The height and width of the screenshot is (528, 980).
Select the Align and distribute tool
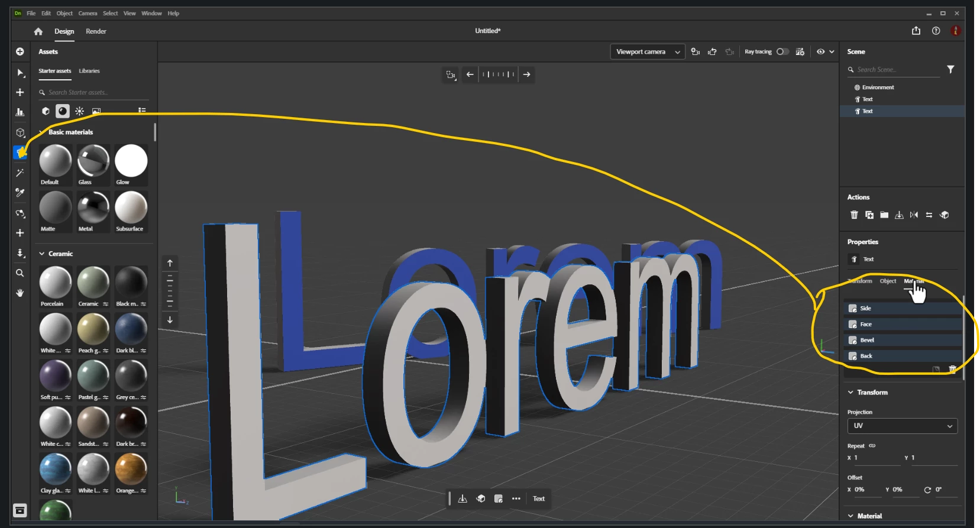point(20,112)
